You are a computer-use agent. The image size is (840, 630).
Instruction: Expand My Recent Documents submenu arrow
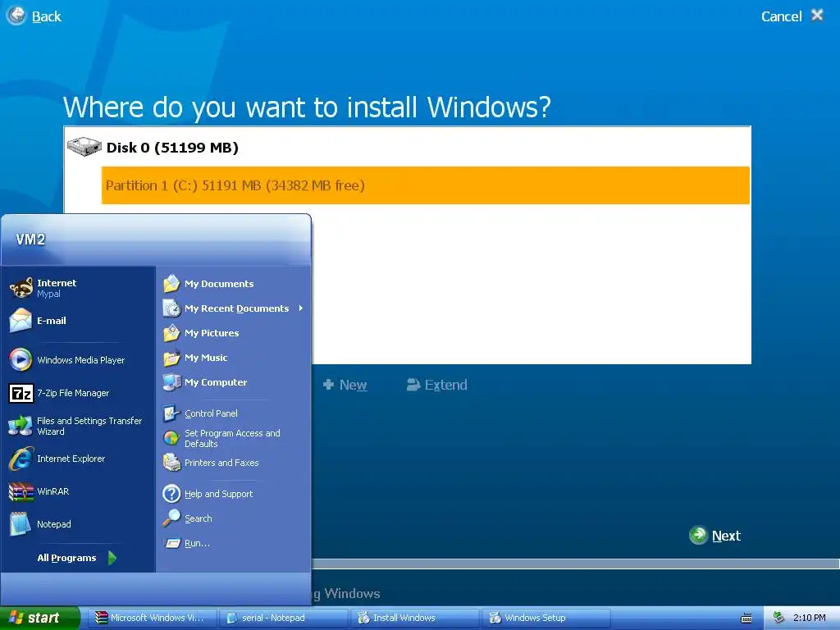[301, 308]
